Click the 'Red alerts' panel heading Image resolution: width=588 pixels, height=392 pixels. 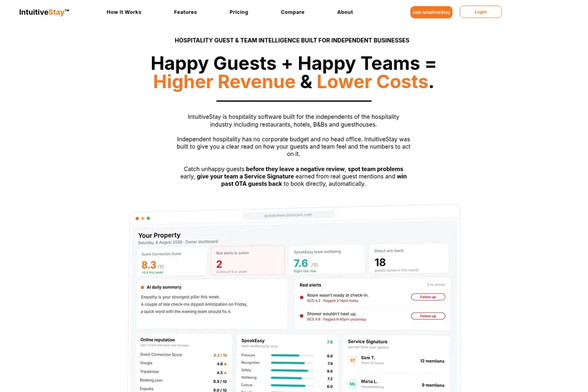coord(311,285)
